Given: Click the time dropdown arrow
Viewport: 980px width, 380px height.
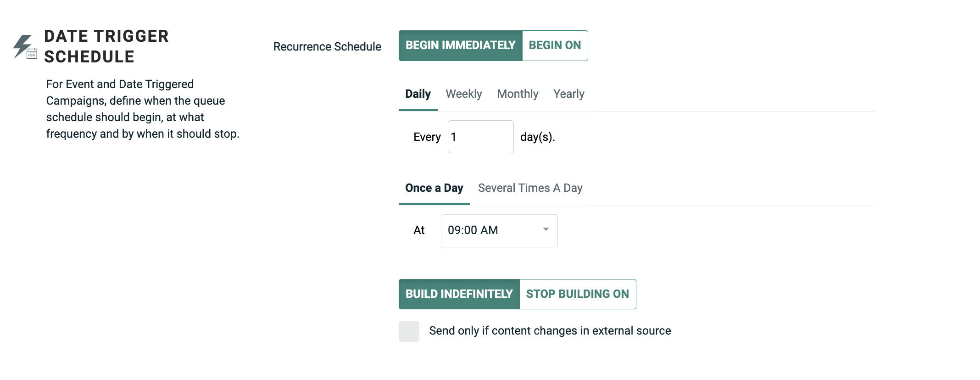Looking at the screenshot, I should [x=546, y=229].
